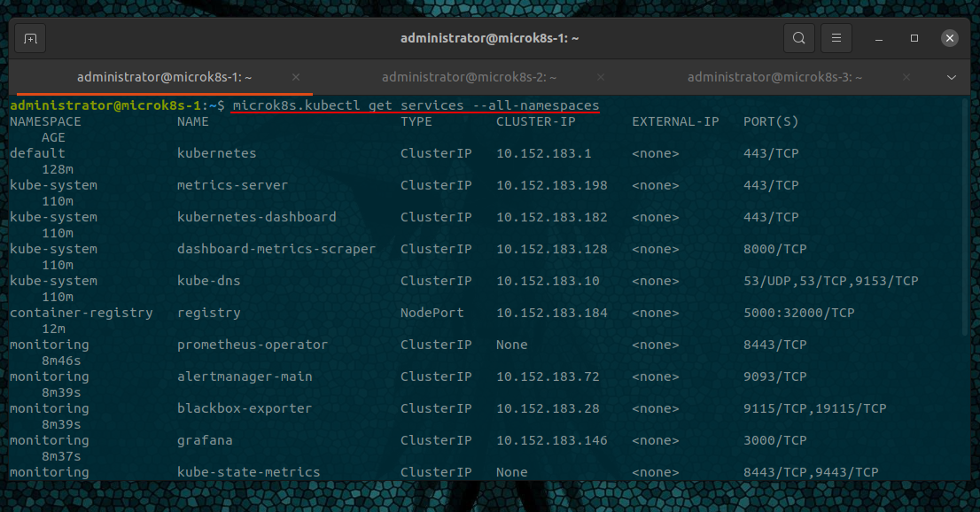Click the kube-state-metrics service name

[x=248, y=472]
